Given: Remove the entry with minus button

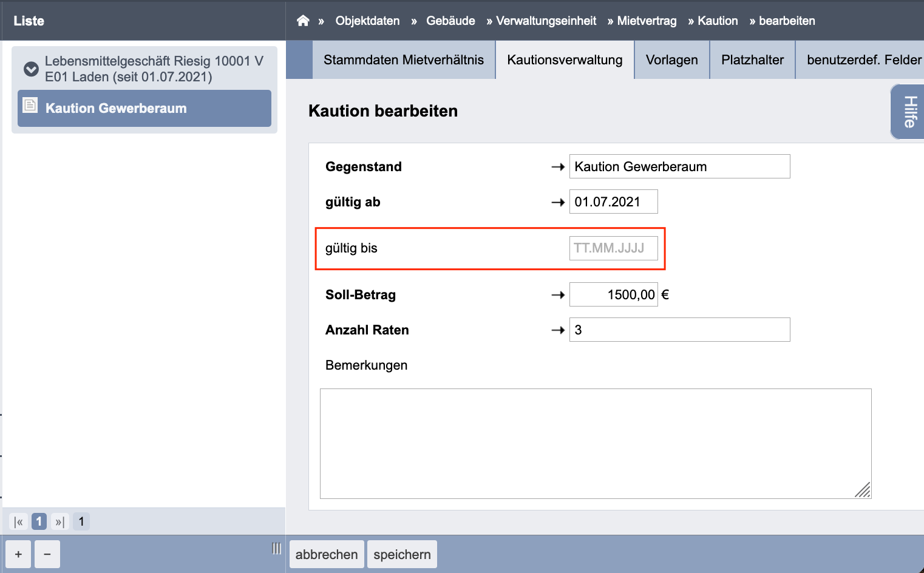Looking at the screenshot, I should click(x=47, y=554).
